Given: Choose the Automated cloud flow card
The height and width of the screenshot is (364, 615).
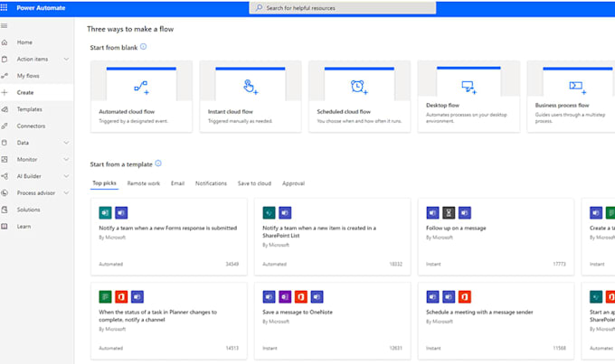Looking at the screenshot, I should coord(141,97).
